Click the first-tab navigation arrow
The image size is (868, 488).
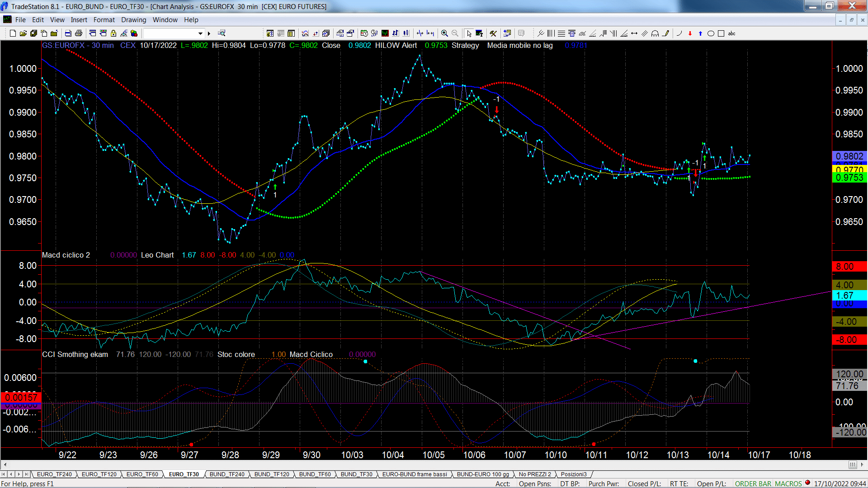point(4,474)
